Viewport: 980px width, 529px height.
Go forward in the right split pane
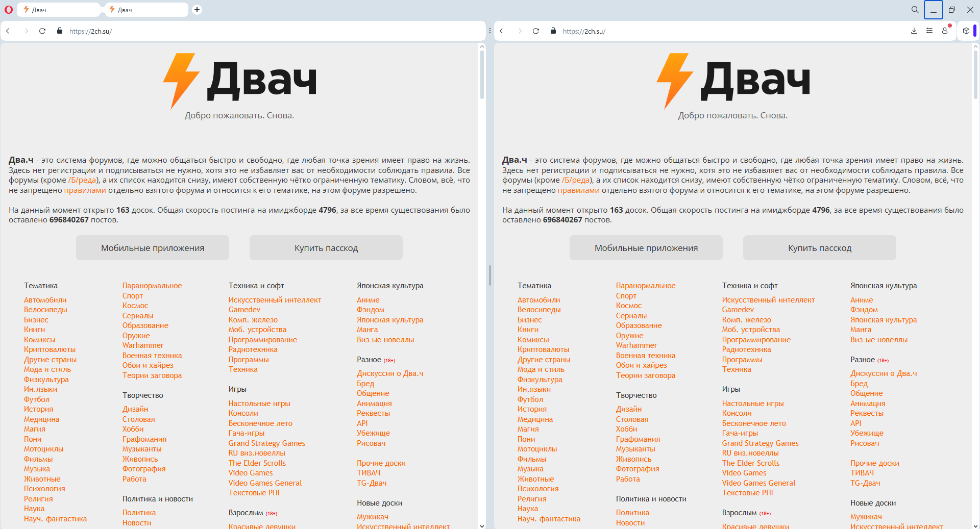click(x=520, y=31)
